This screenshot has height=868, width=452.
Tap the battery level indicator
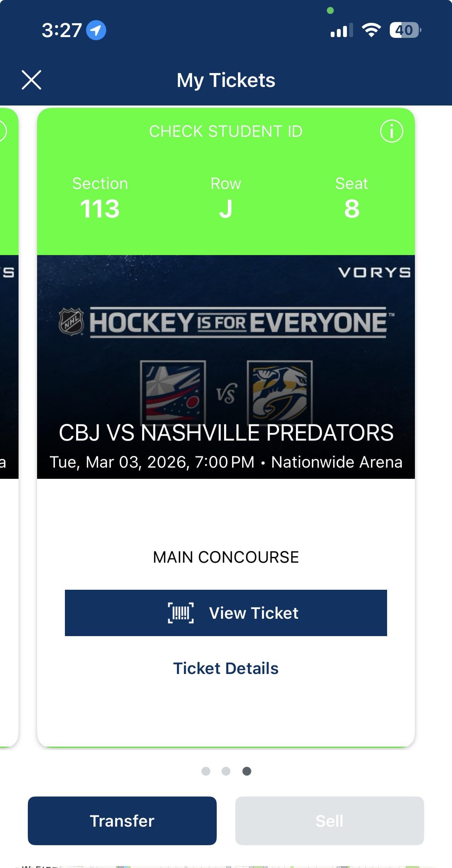(x=405, y=30)
